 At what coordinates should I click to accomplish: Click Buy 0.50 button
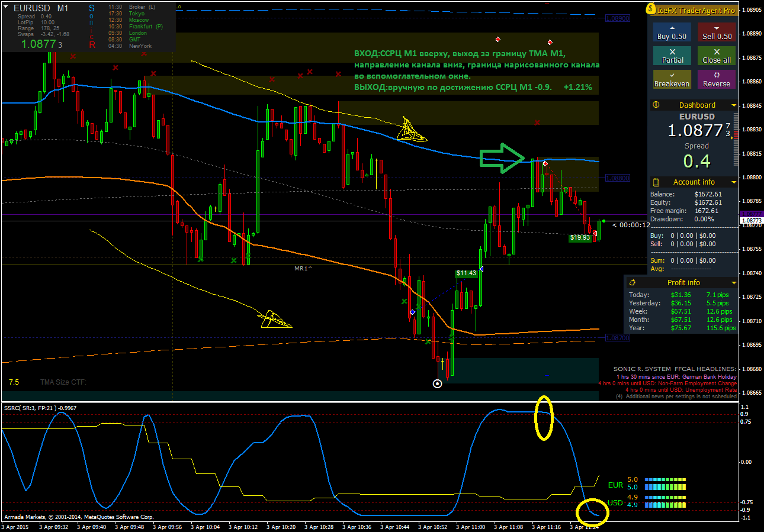pyautogui.click(x=672, y=32)
